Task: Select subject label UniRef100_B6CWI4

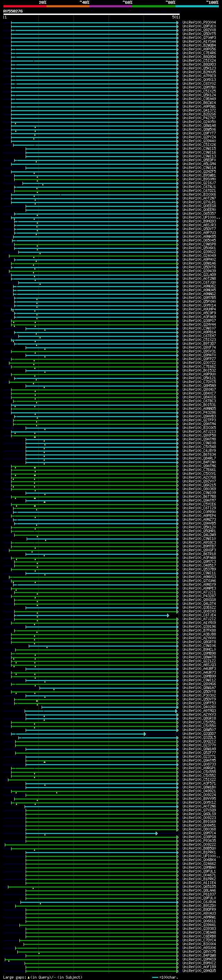Action: click(199, 103)
